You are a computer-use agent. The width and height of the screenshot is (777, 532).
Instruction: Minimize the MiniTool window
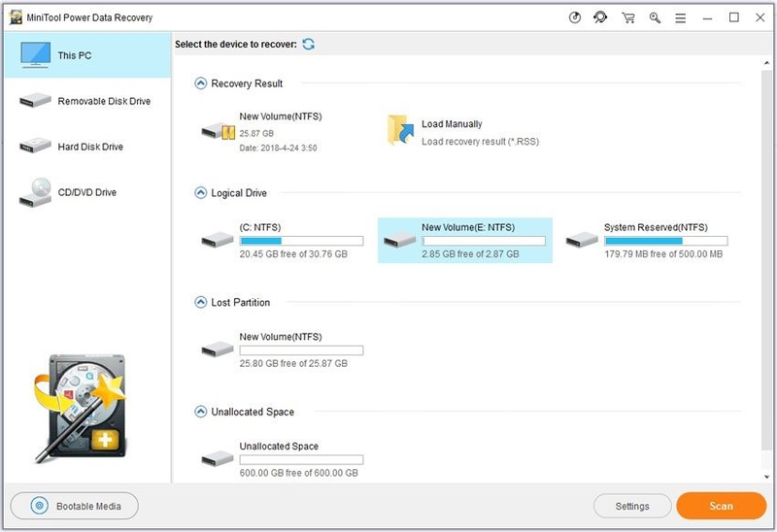coord(707,18)
